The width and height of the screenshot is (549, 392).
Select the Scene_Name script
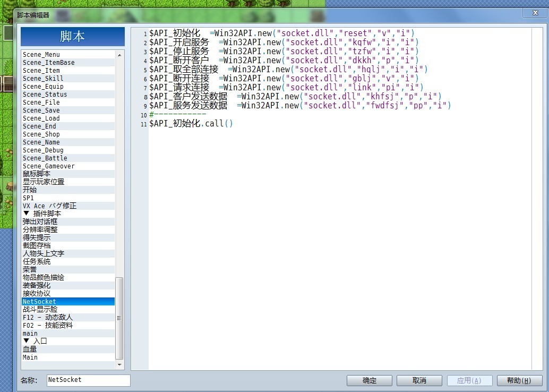[x=68, y=142]
